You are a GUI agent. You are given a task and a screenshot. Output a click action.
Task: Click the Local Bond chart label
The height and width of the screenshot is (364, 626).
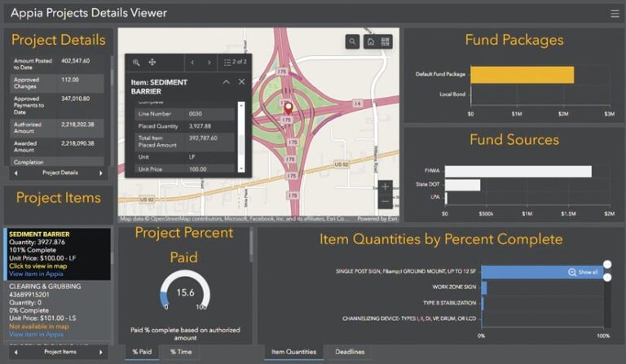click(x=452, y=94)
